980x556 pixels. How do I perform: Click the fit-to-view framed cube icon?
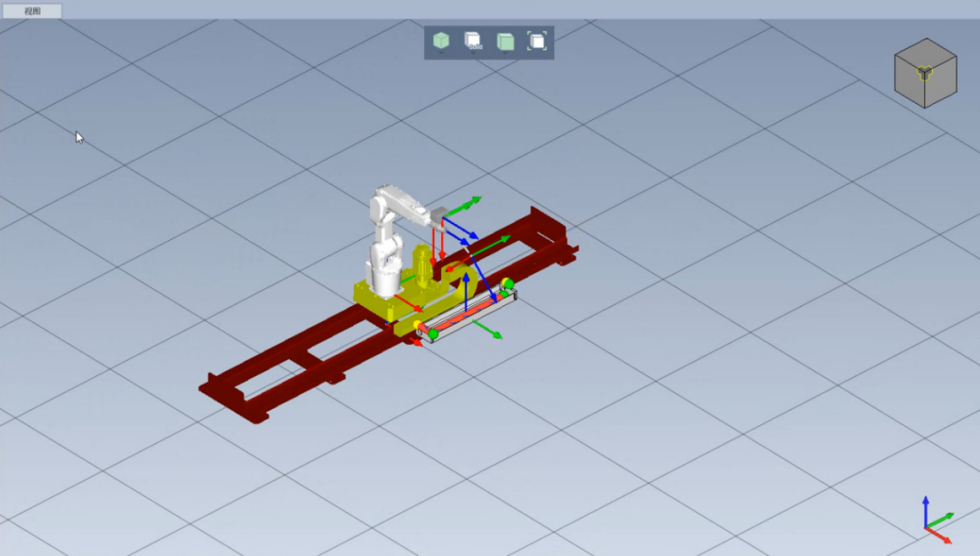coord(537,41)
